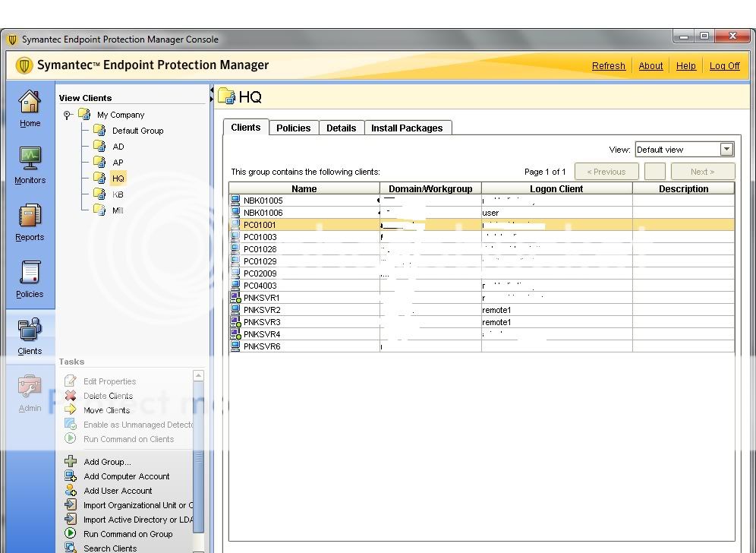Click the AD group folder icon
This screenshot has width=756, height=553.
99,146
